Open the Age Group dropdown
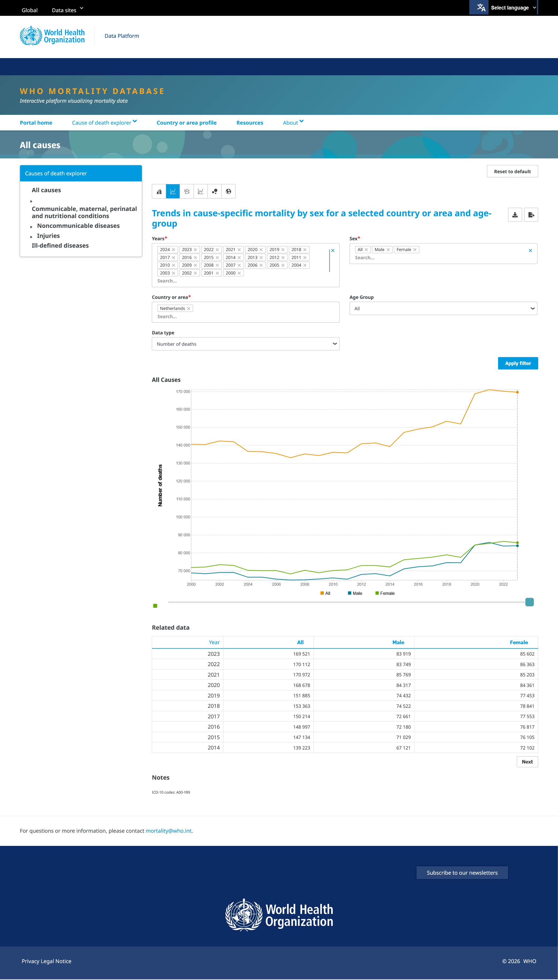558x980 pixels. [x=443, y=308]
